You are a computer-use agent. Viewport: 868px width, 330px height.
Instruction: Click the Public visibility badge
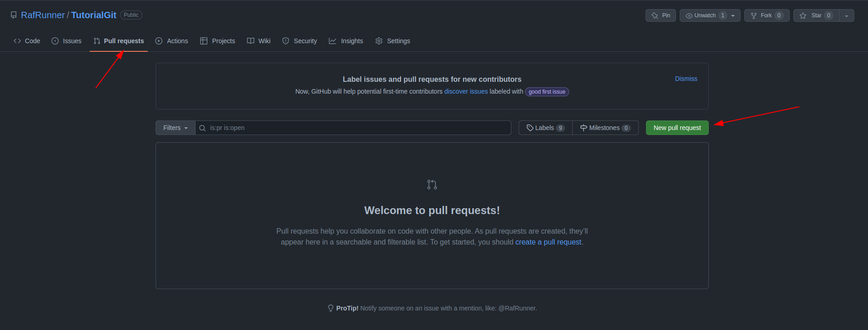[131, 15]
